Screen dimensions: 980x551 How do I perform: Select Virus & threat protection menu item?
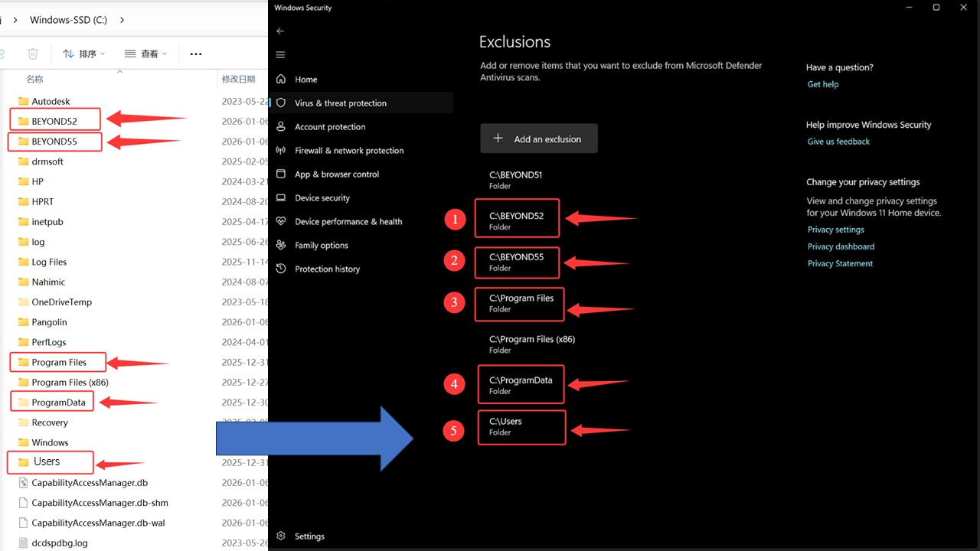340,103
